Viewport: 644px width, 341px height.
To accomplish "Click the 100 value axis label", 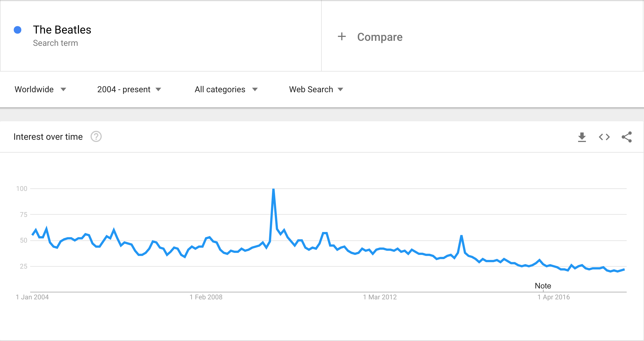I will tap(22, 189).
